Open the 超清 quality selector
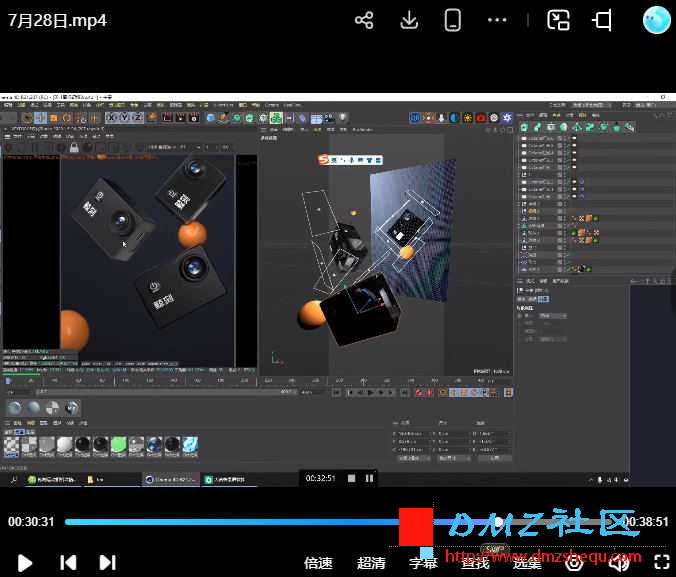 click(x=371, y=562)
